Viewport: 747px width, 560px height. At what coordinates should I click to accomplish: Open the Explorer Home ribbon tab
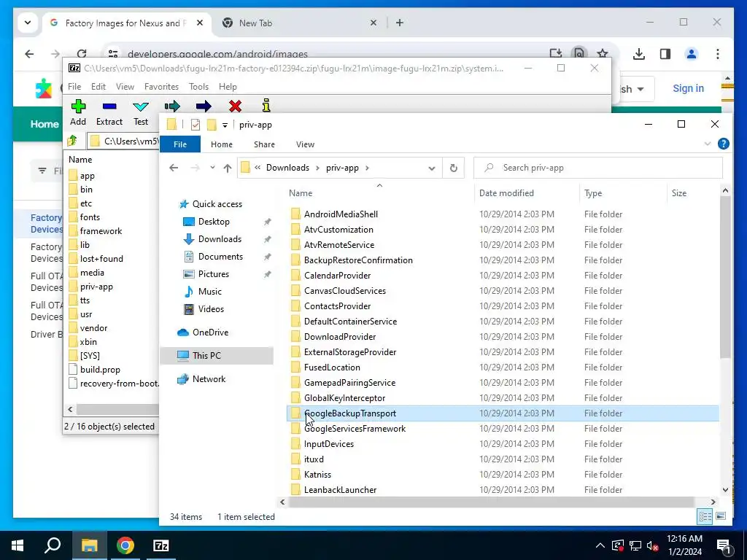[222, 144]
